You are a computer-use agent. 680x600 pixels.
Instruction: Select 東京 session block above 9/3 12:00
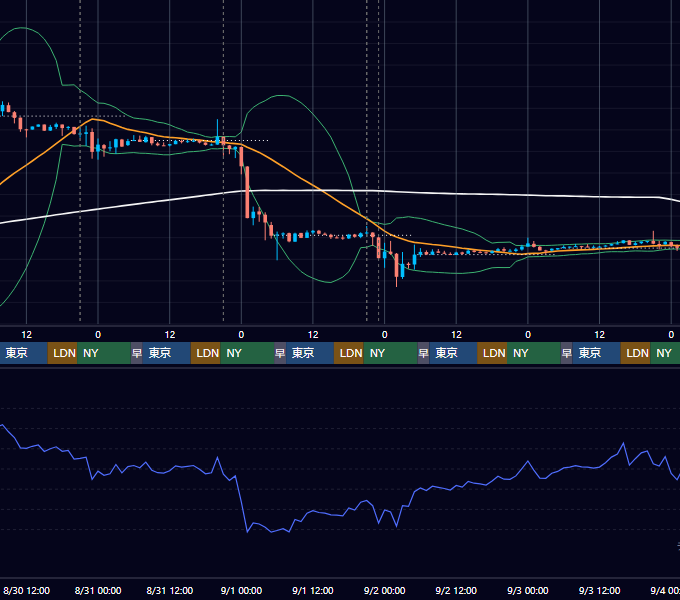pyautogui.click(x=596, y=353)
